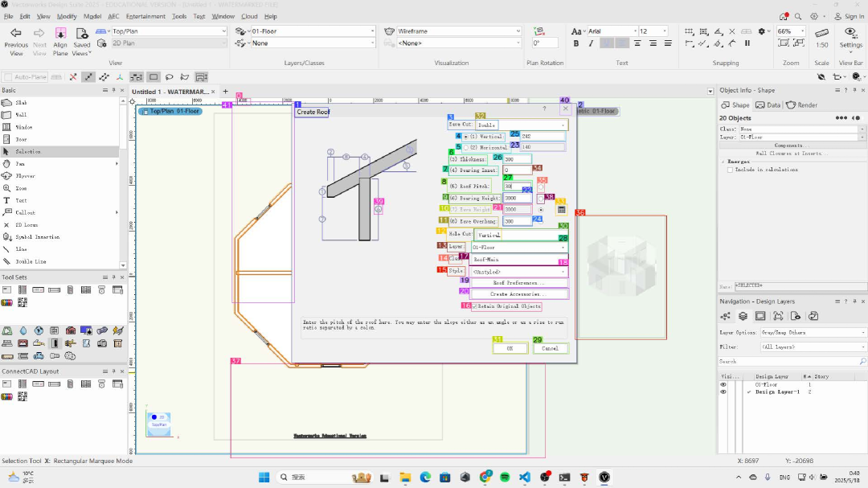
Task: Select the Wall tool in Basic palette
Action: click(x=21, y=115)
